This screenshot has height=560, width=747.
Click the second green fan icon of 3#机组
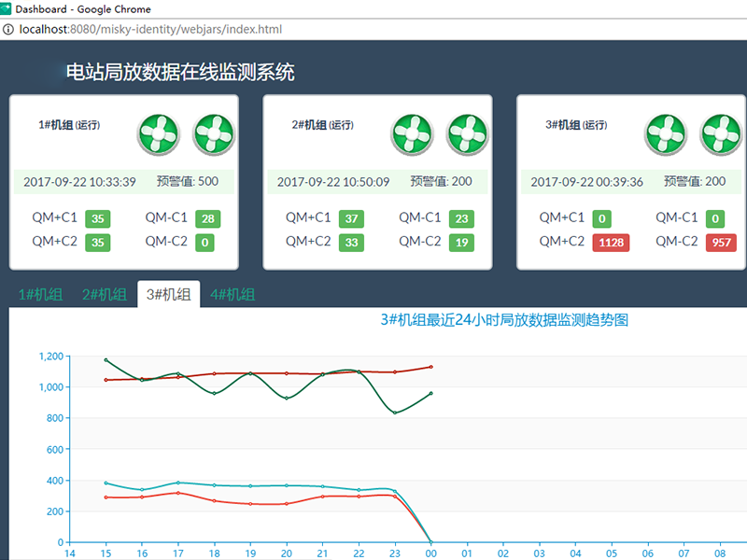721,134
